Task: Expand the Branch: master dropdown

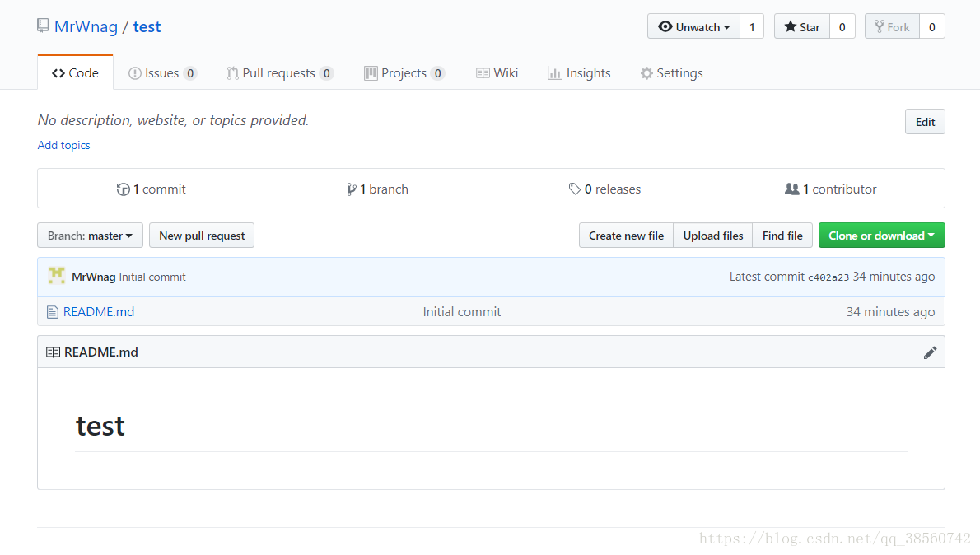Action: [90, 236]
